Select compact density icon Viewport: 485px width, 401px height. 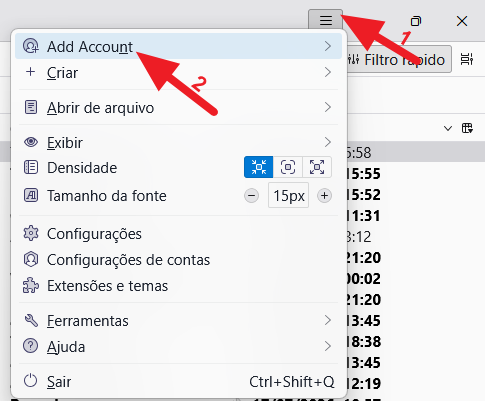pyautogui.click(x=259, y=167)
